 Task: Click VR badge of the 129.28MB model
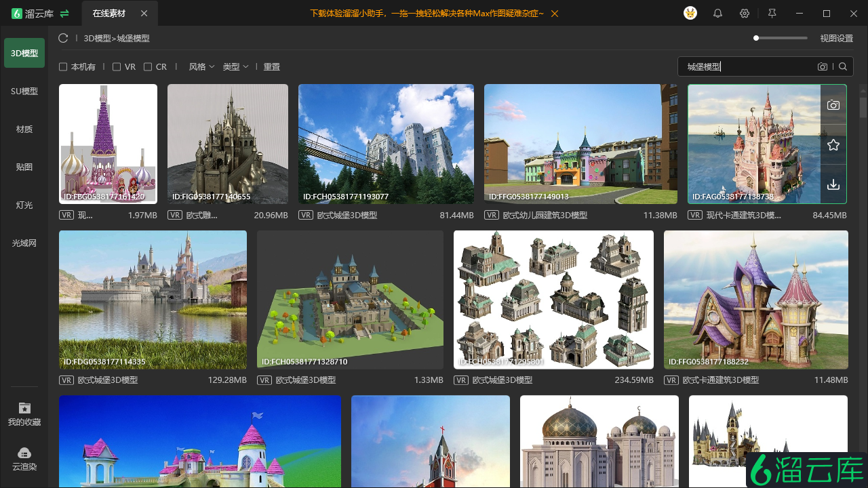pyautogui.click(x=66, y=380)
